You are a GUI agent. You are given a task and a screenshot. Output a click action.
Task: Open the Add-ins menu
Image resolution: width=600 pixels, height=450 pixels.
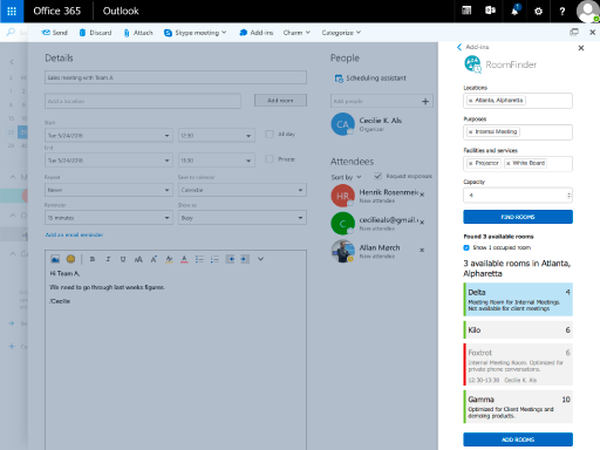tap(256, 33)
